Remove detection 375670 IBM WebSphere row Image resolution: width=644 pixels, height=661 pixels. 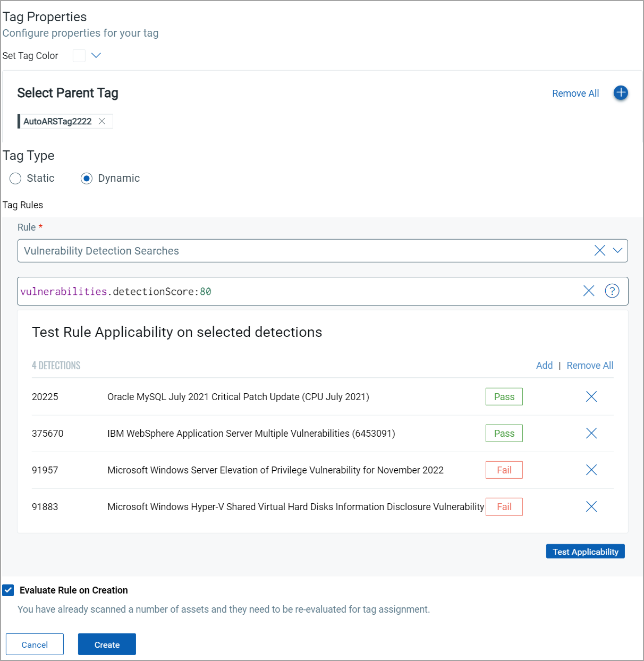[x=591, y=434]
